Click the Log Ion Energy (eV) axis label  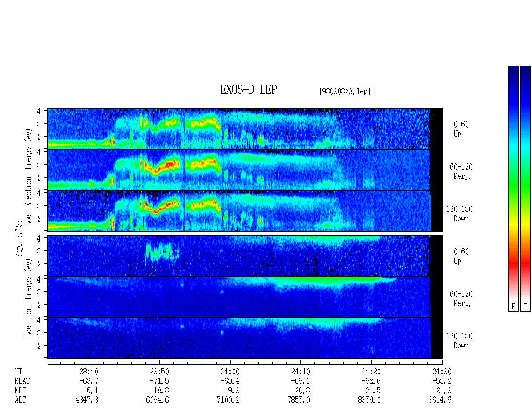[x=29, y=298]
